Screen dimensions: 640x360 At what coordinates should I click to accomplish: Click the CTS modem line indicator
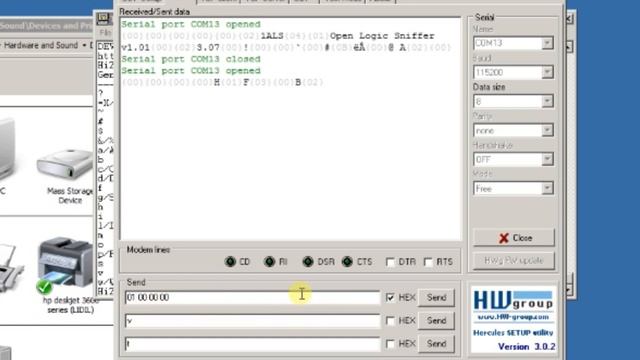point(347,261)
